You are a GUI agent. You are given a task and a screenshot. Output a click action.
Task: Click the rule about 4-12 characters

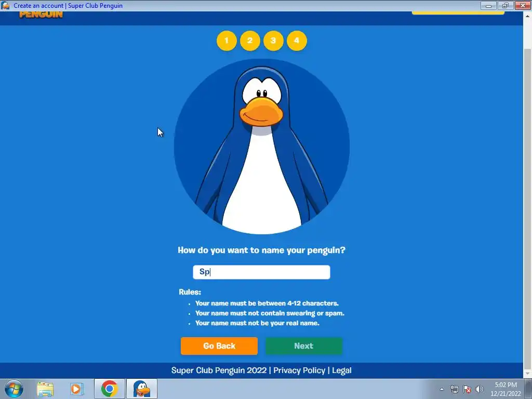tap(267, 303)
